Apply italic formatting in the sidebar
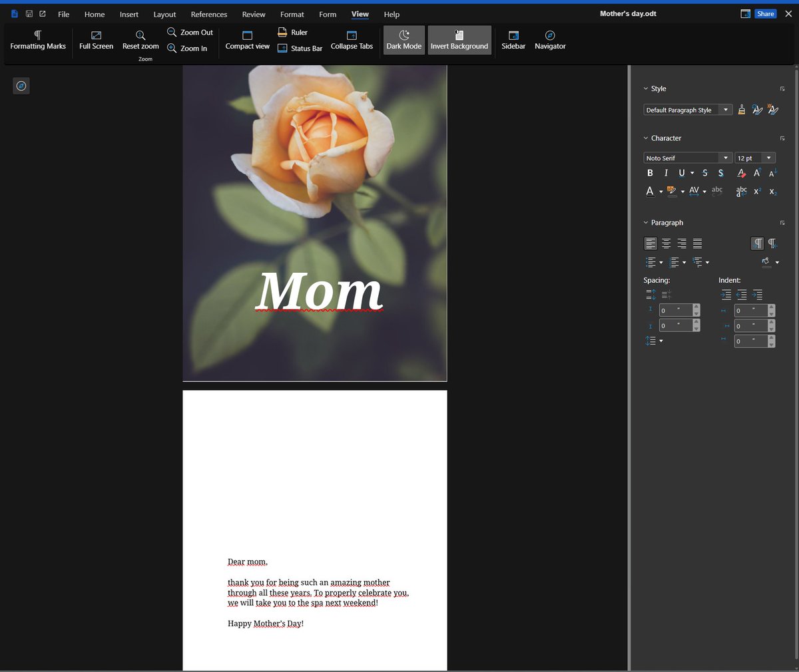The width and height of the screenshot is (799, 672). click(x=666, y=173)
